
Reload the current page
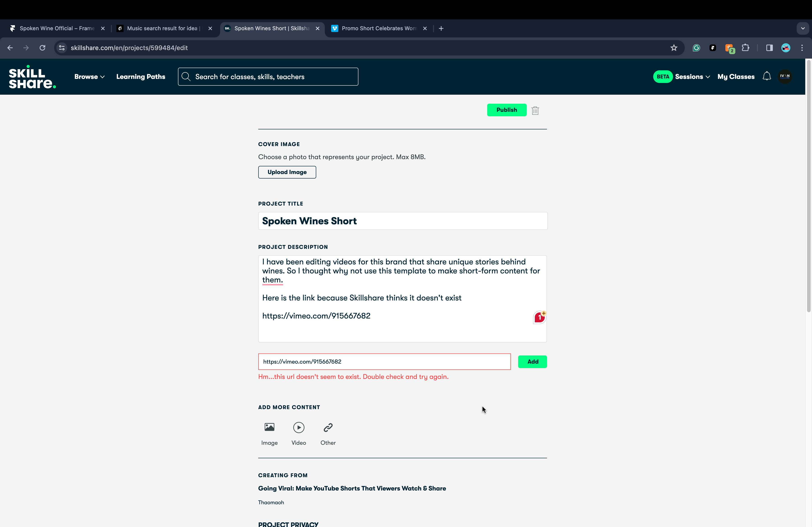coord(42,48)
